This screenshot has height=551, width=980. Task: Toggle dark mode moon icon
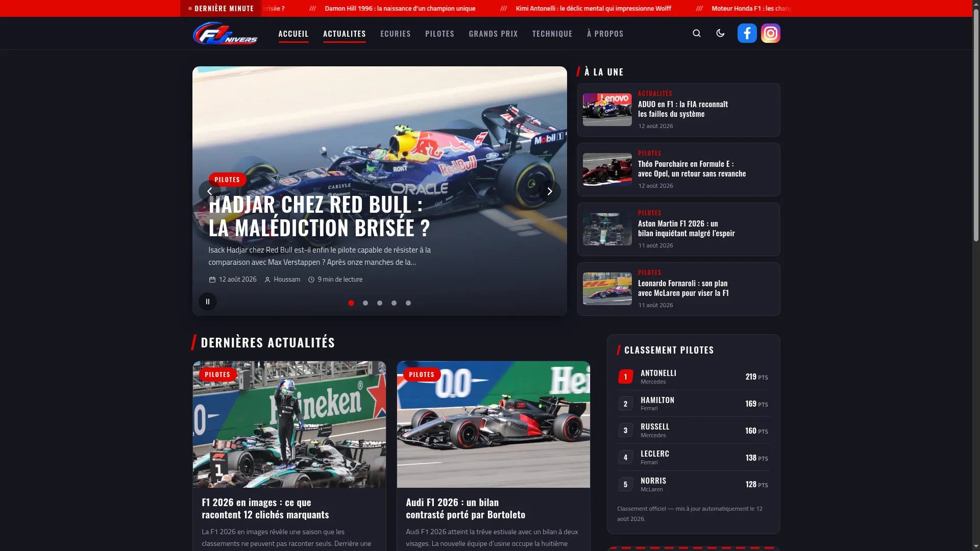[720, 33]
